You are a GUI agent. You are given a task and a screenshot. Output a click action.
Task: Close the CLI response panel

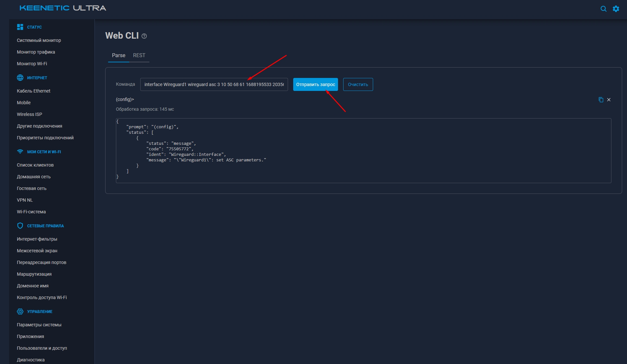609,100
